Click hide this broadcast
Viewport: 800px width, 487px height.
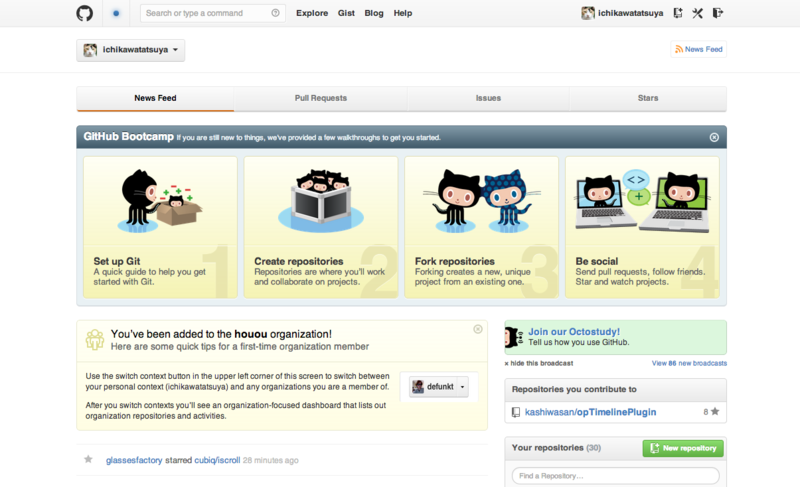pos(539,363)
